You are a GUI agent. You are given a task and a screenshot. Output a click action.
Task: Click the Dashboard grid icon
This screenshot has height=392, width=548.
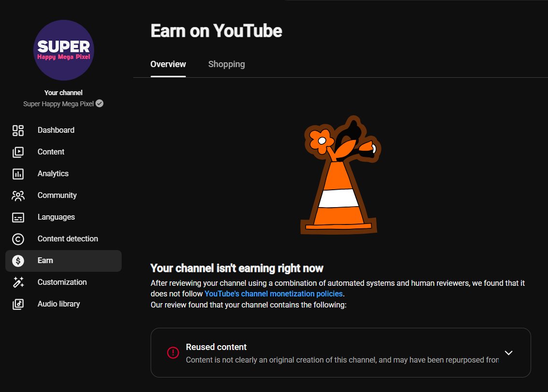(x=18, y=130)
